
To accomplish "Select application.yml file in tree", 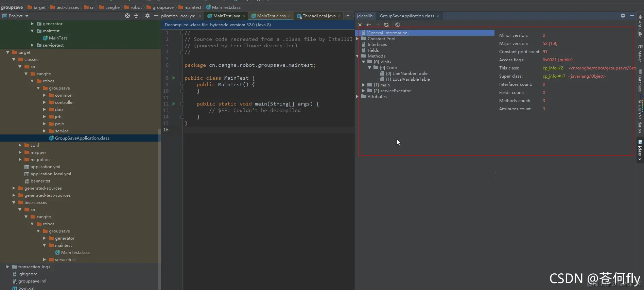I will [x=45, y=167].
